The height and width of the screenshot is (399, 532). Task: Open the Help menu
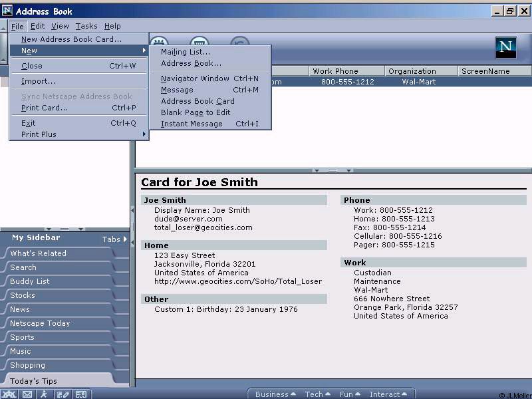pos(112,26)
